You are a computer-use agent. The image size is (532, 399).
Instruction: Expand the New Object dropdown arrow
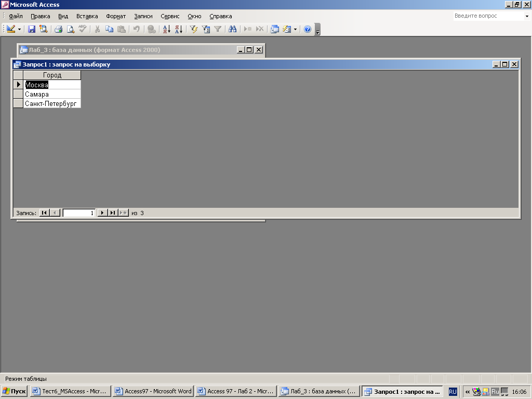click(x=295, y=30)
